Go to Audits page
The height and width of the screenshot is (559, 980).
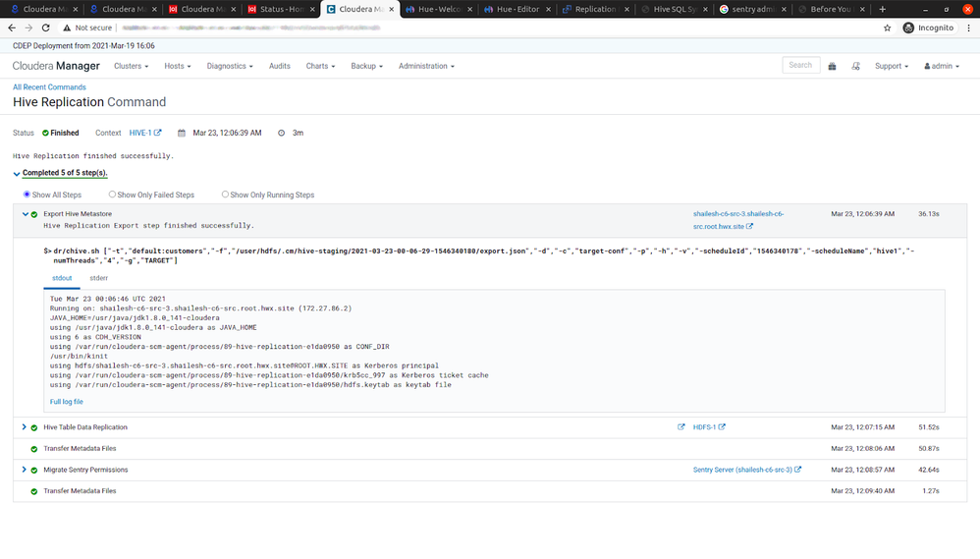click(280, 66)
